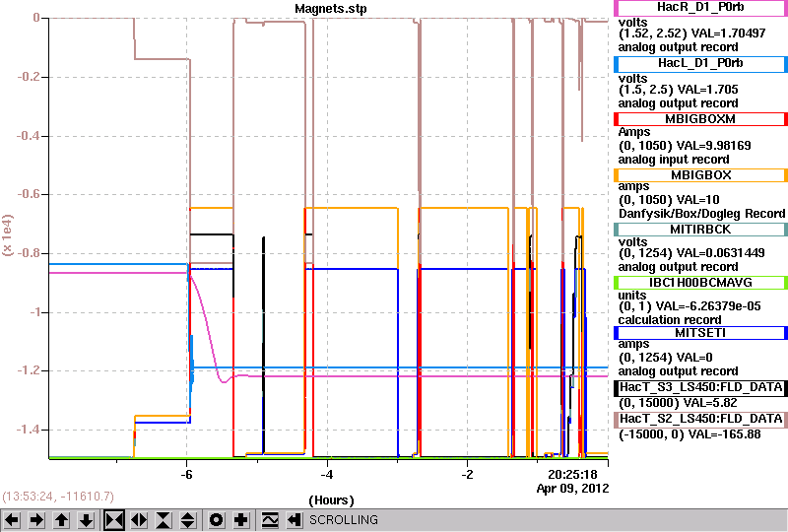This screenshot has height=532, width=788.
Task: Click the -0.2 y-axis tick label
Action: (x=29, y=77)
